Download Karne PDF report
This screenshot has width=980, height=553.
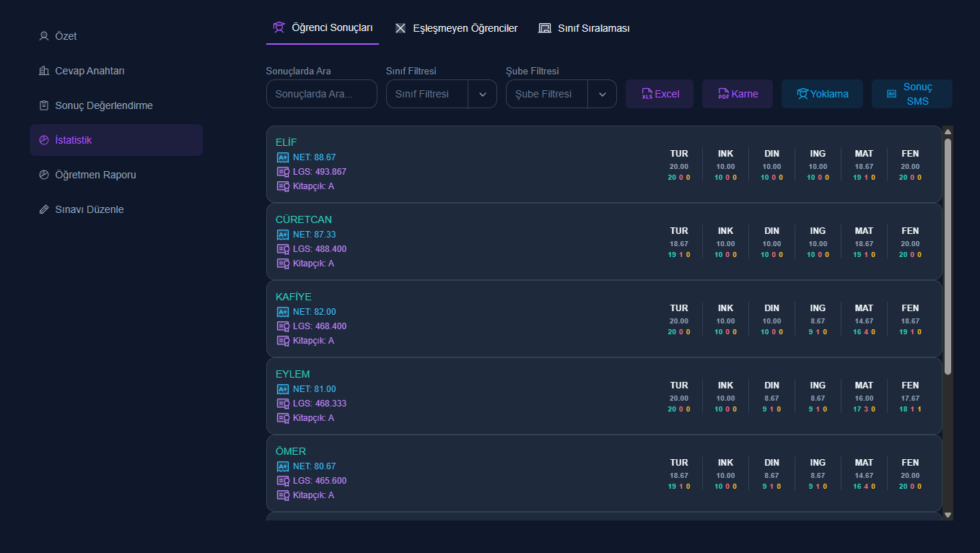(738, 94)
